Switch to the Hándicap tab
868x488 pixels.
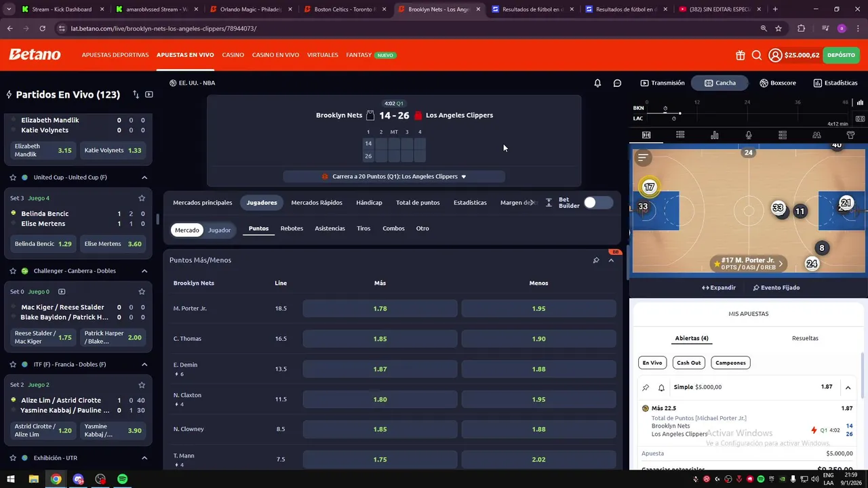[x=369, y=203]
